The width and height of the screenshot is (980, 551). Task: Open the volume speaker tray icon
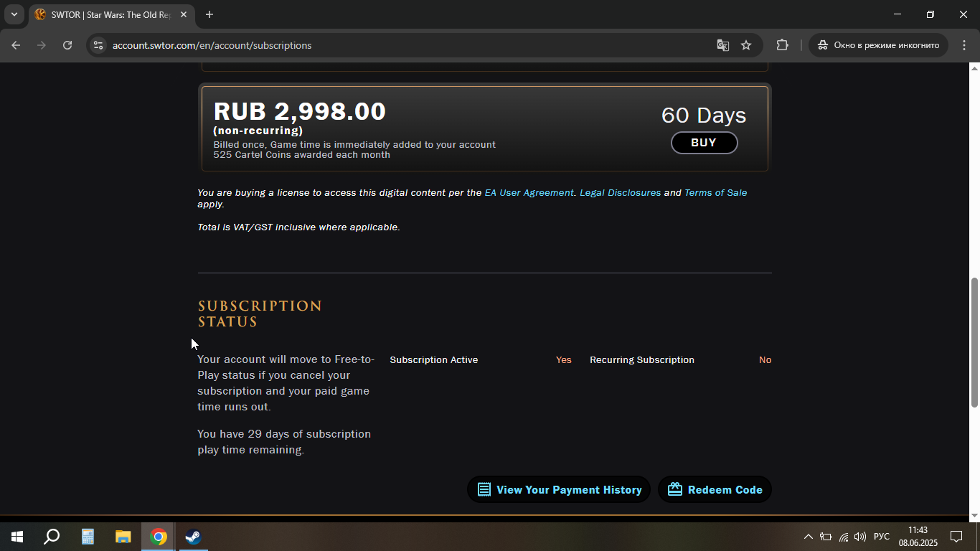pos(860,537)
